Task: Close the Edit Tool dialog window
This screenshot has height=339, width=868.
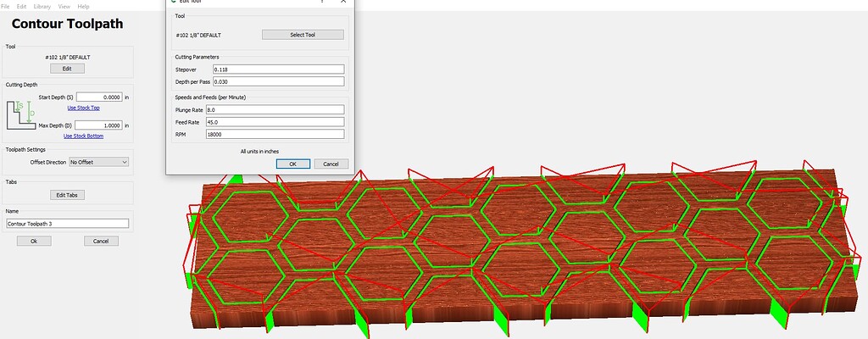Action: click(x=343, y=2)
